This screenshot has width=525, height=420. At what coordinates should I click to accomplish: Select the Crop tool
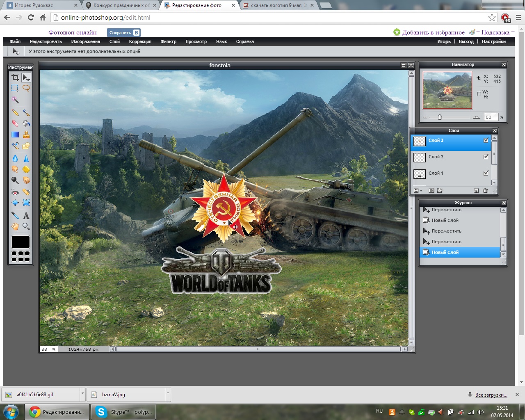(15, 78)
